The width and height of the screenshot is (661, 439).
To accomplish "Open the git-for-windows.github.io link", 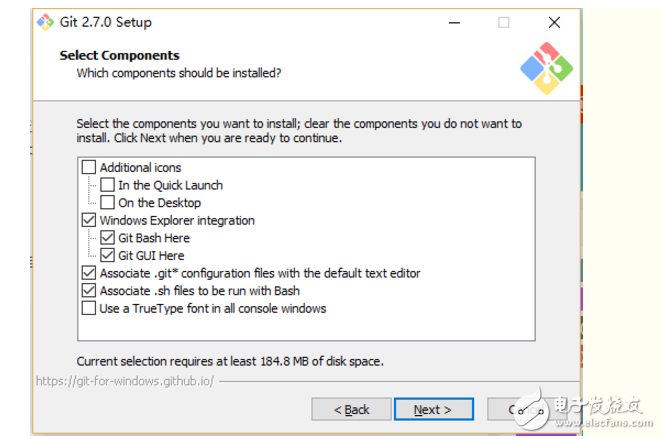I will coord(125,381).
